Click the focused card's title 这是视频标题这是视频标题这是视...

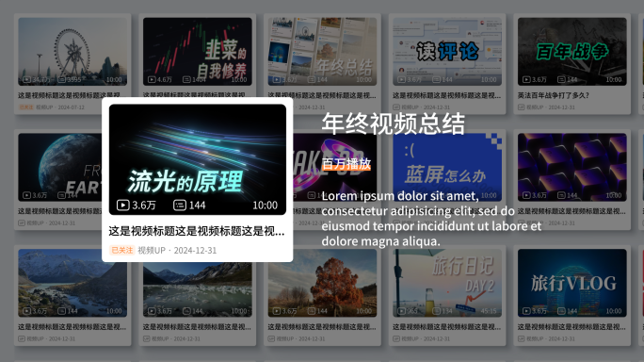[x=197, y=231]
